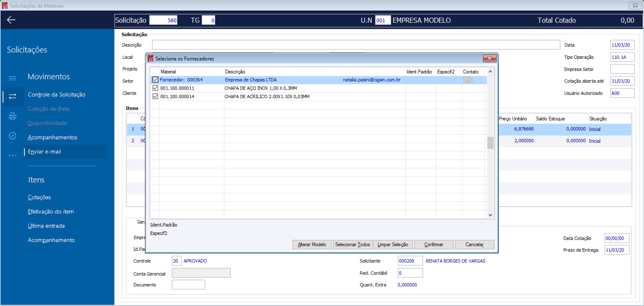This screenshot has width=644, height=306.
Task: Go back using the left arrow icon
Action: pos(11,20)
